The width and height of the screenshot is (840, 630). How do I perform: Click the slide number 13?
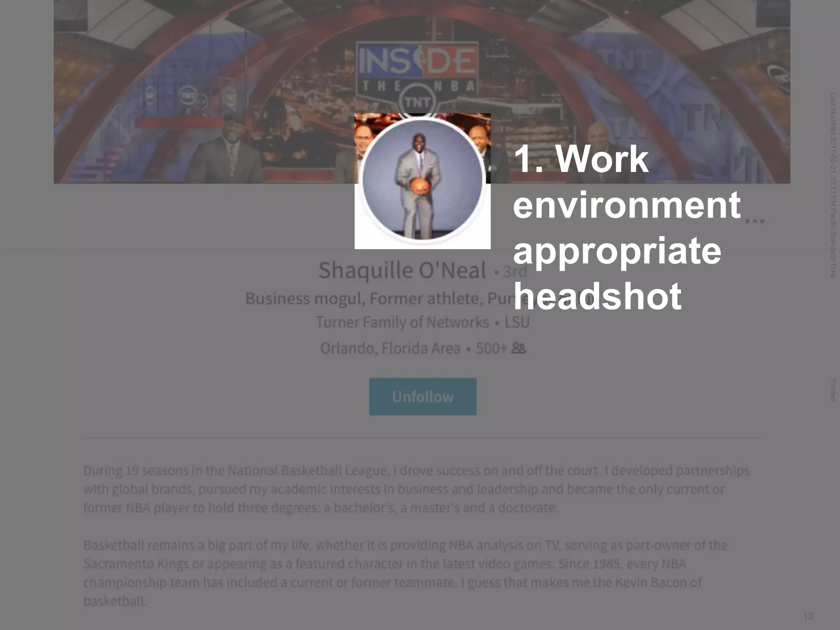(808, 616)
